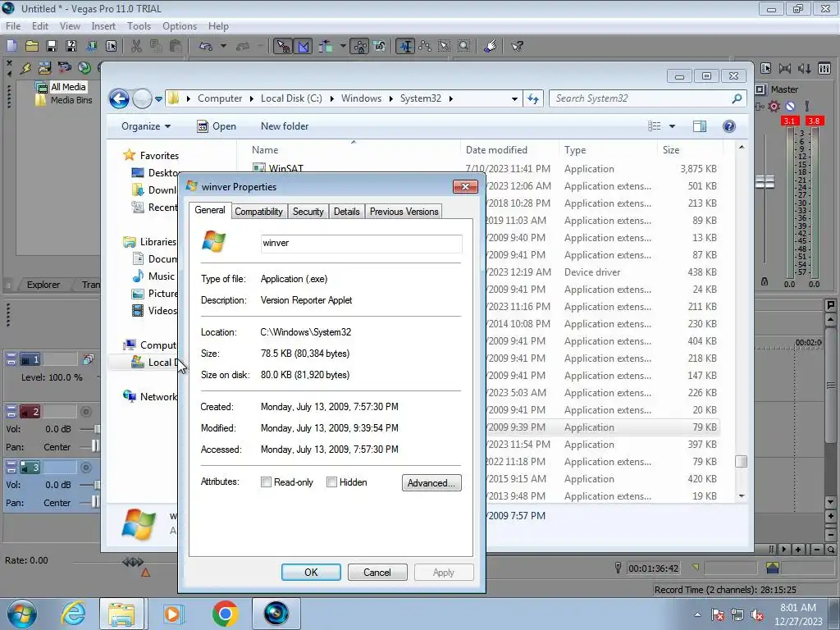This screenshot has height=630, width=840.
Task: Click the Interactive Tutorials hand icon
Action: (x=491, y=46)
